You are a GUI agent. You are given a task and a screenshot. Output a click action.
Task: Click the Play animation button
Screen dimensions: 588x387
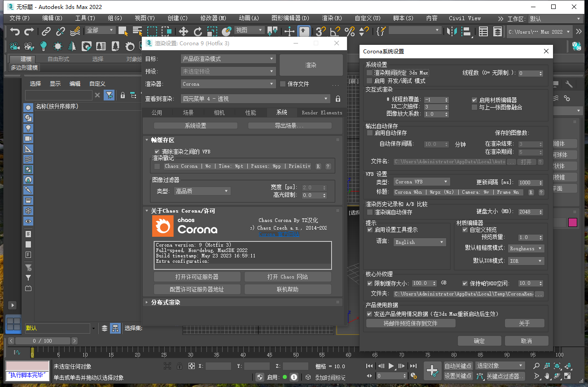click(391, 365)
